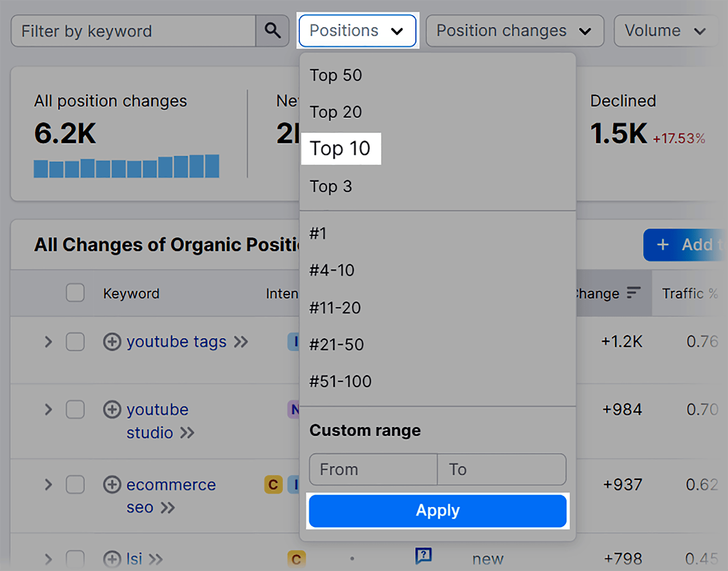This screenshot has height=571, width=728.
Task: Select Top 10 from positions list
Action: click(340, 149)
